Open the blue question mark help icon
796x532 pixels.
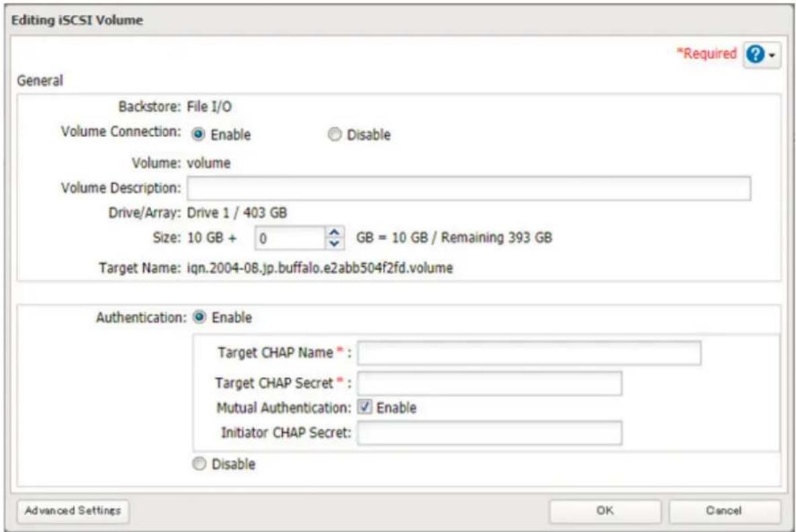(756, 54)
